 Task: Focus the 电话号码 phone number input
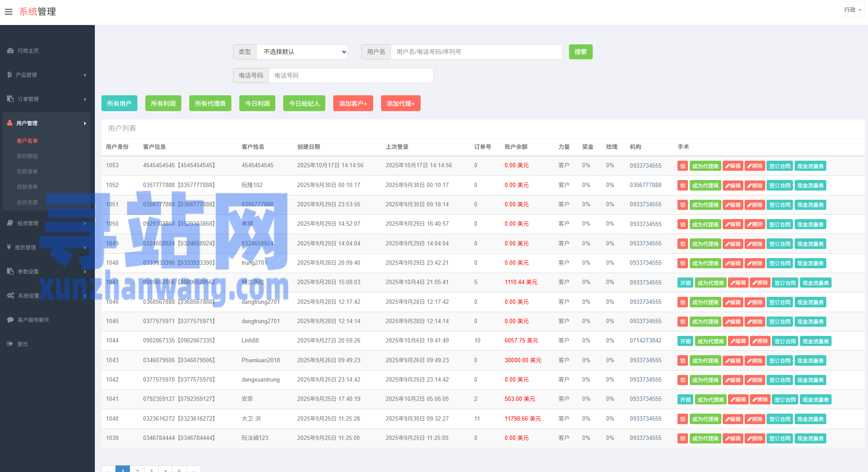pos(350,76)
